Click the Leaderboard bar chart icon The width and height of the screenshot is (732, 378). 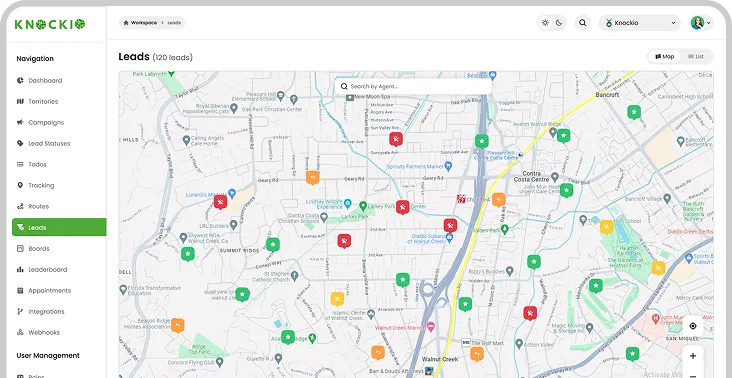(20, 269)
